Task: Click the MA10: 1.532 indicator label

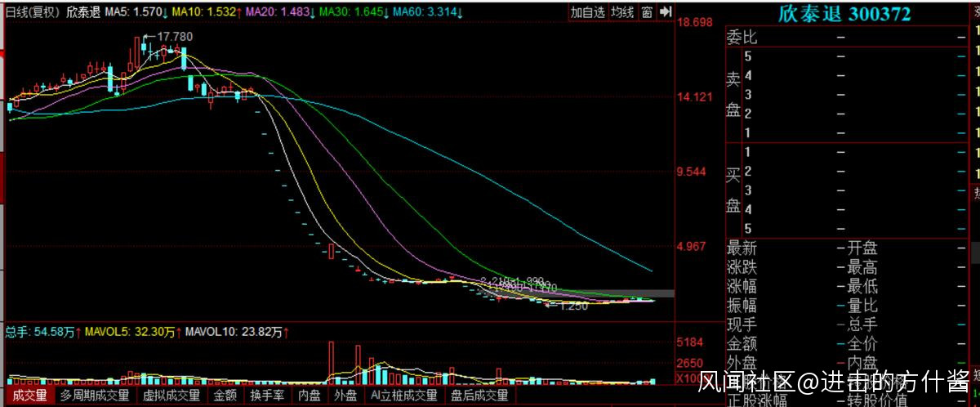Action: (207, 12)
